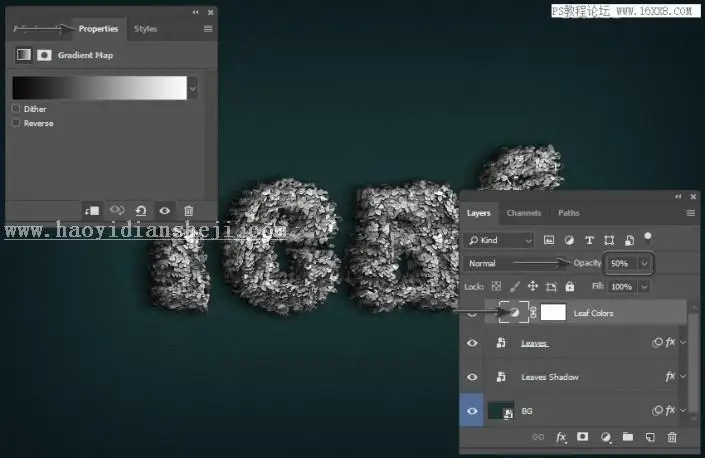Hide the Leaves layer
This screenshot has width=705, height=458.
click(x=472, y=343)
